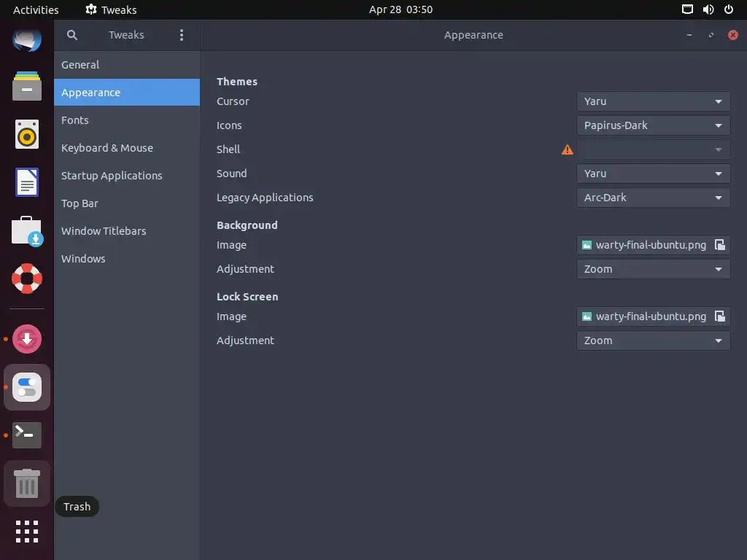747x560 pixels.
Task: Click the Shell label
Action: coord(228,149)
